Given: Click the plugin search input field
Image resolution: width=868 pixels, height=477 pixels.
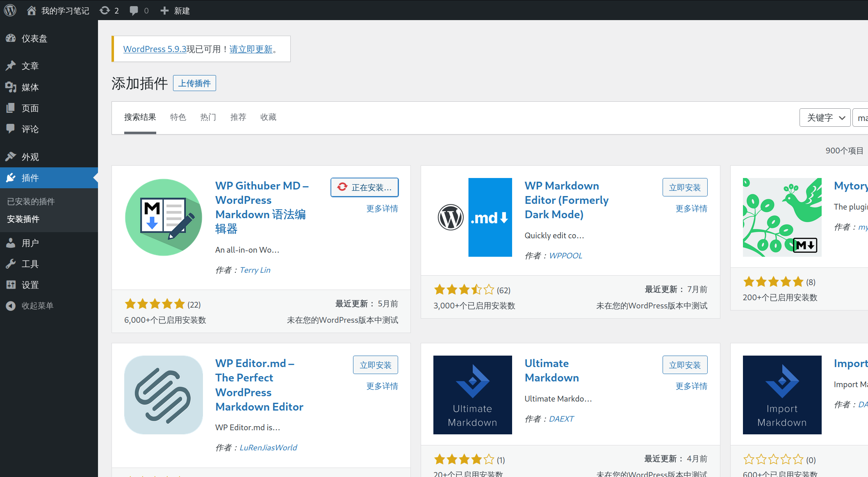Looking at the screenshot, I should pyautogui.click(x=861, y=118).
